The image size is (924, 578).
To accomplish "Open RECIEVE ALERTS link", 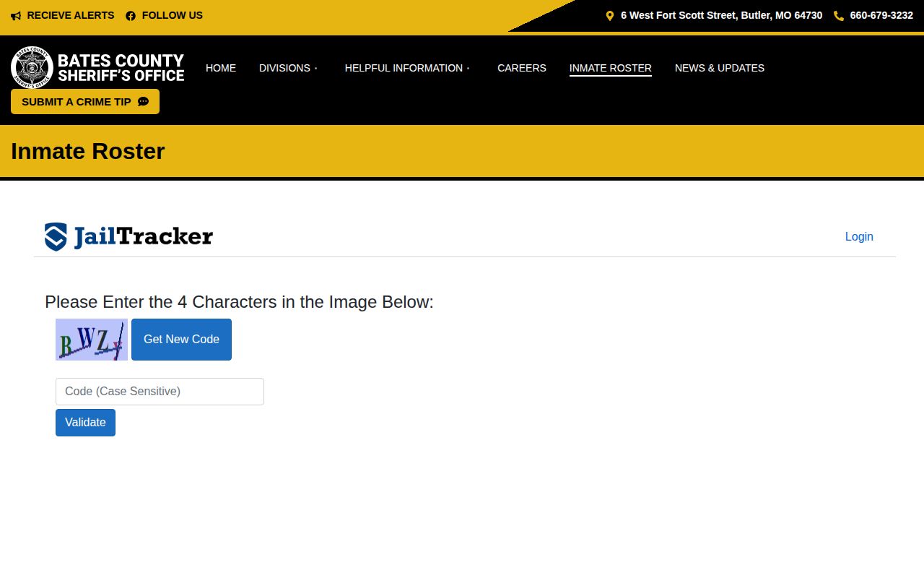I will coord(71,15).
